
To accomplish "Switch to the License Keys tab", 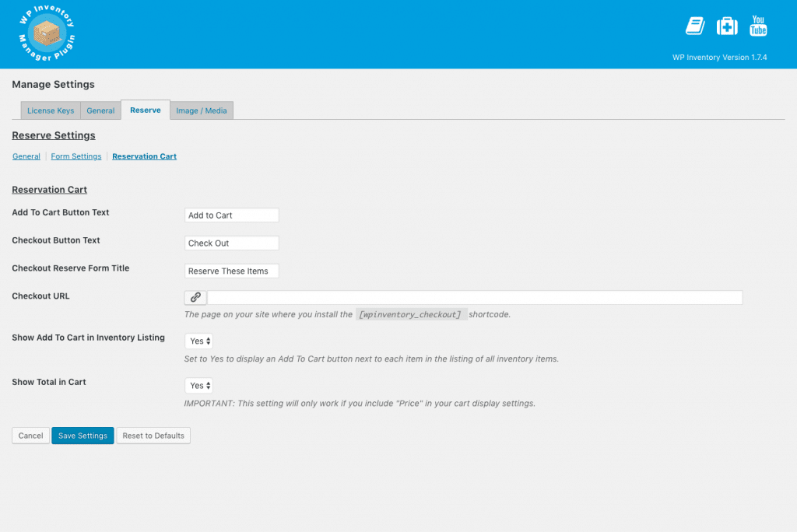I will (51, 110).
